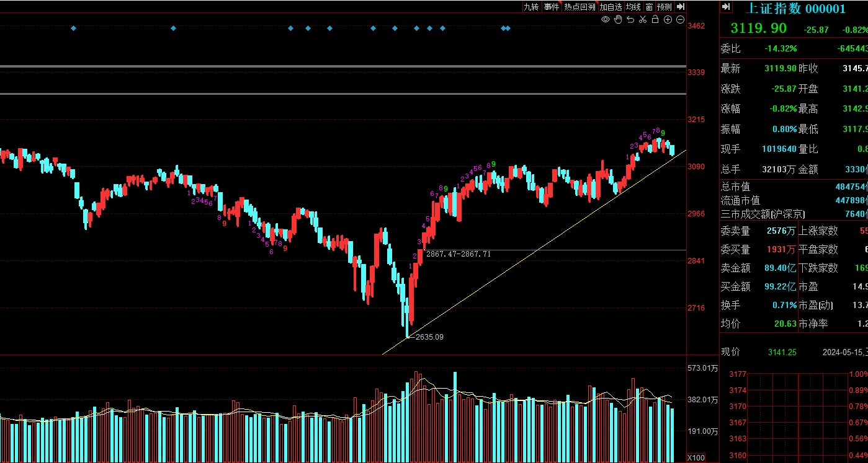Click price axis label 3215
Image resolution: width=868 pixels, height=463 pixels.
tap(696, 120)
